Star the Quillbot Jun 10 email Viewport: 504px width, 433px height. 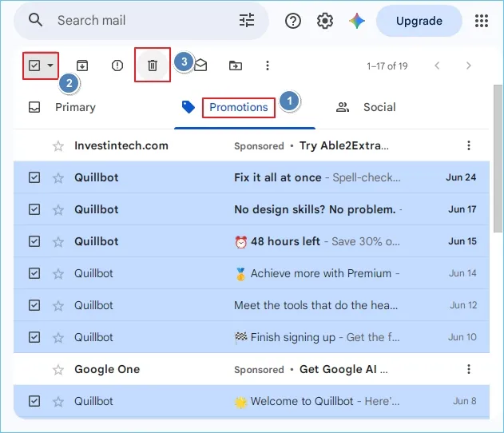coord(58,338)
